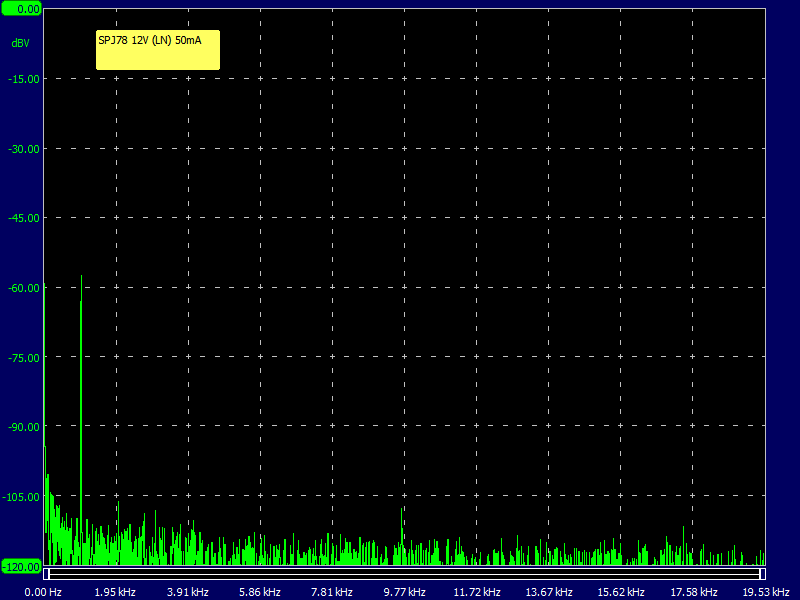Click the 3.91 kHz frequency label
Image resolution: width=800 pixels, height=600 pixels.
(188, 592)
